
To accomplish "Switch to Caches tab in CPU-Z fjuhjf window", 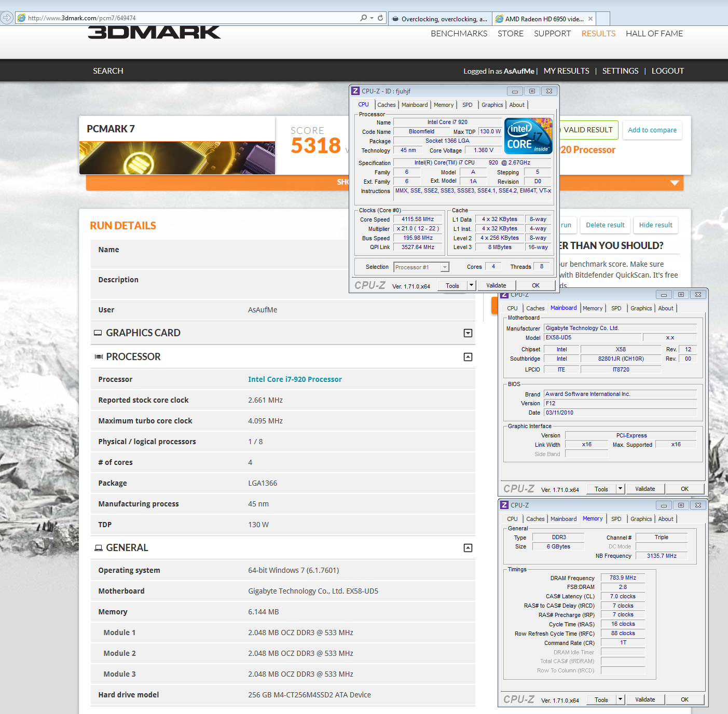I will 387,105.
